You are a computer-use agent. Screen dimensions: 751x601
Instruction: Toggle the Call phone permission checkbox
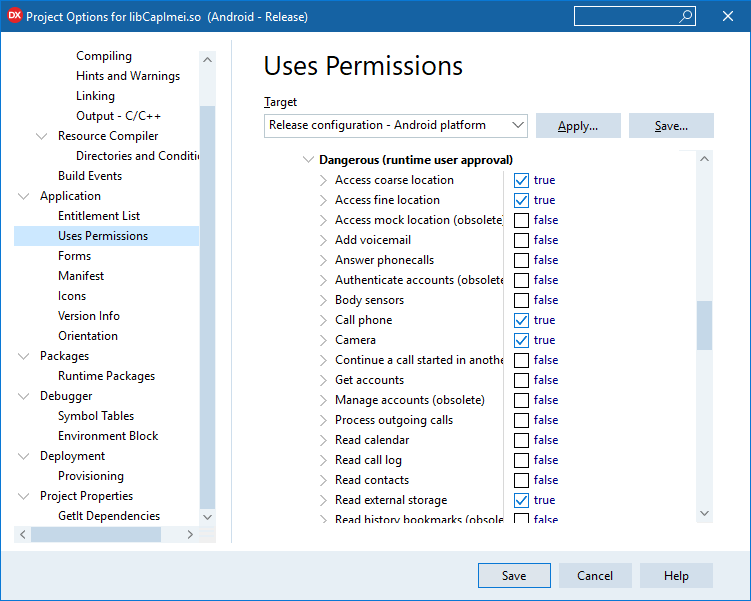click(521, 320)
